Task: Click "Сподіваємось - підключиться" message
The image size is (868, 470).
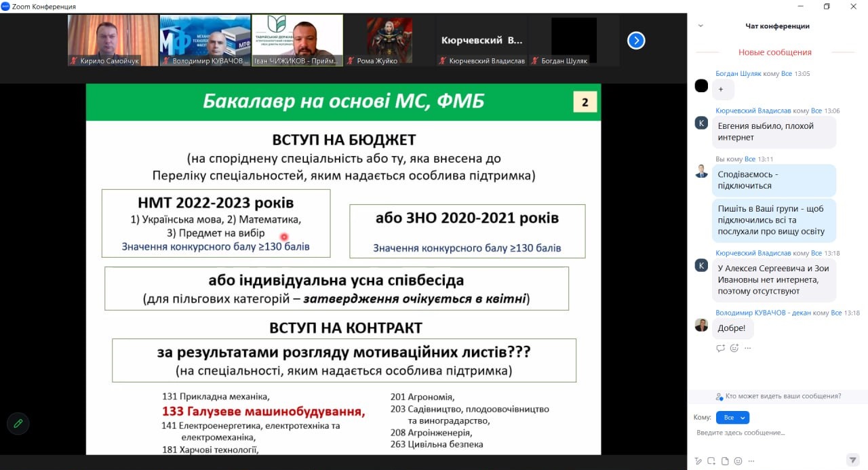Action: [x=774, y=180]
